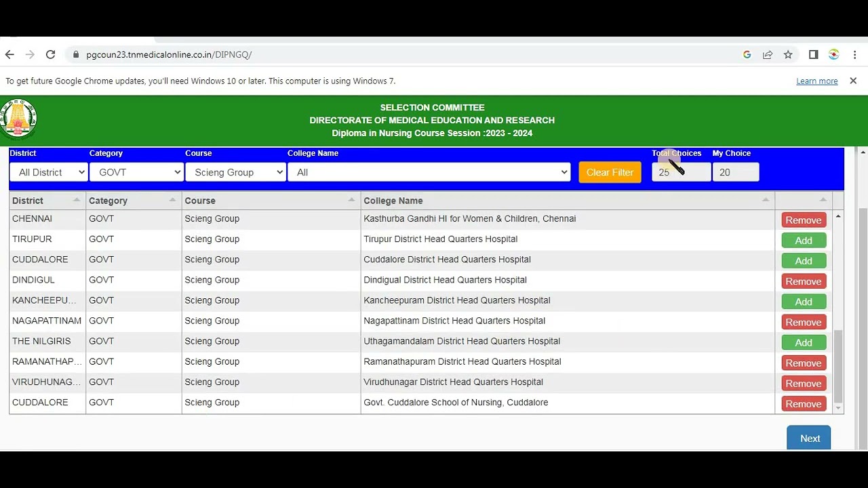Remove Govt. Cuddalore School of Nursing
The width and height of the screenshot is (868, 488).
(804, 404)
